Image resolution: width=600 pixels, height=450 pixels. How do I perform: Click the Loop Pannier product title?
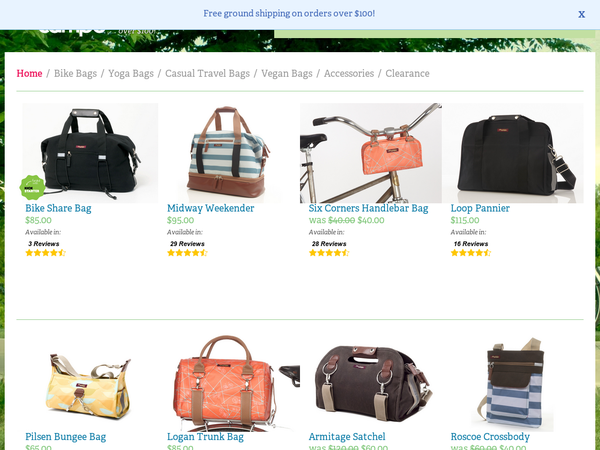coord(480,208)
